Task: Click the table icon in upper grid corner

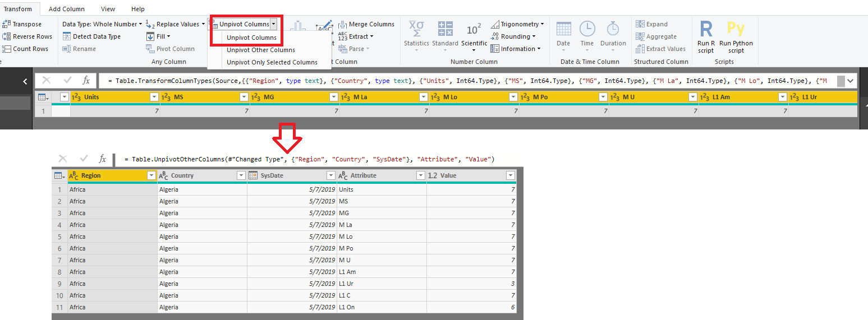Action: [43, 97]
